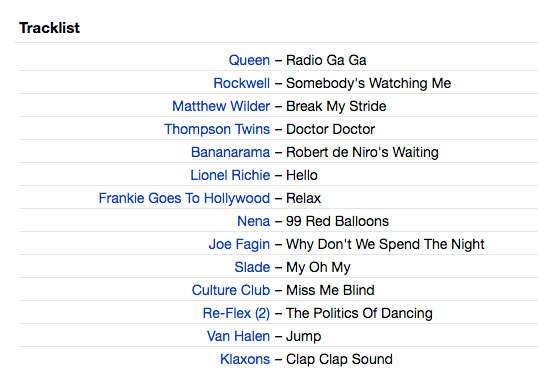Open the Van Halen link
This screenshot has height=389, width=538.
tap(238, 336)
